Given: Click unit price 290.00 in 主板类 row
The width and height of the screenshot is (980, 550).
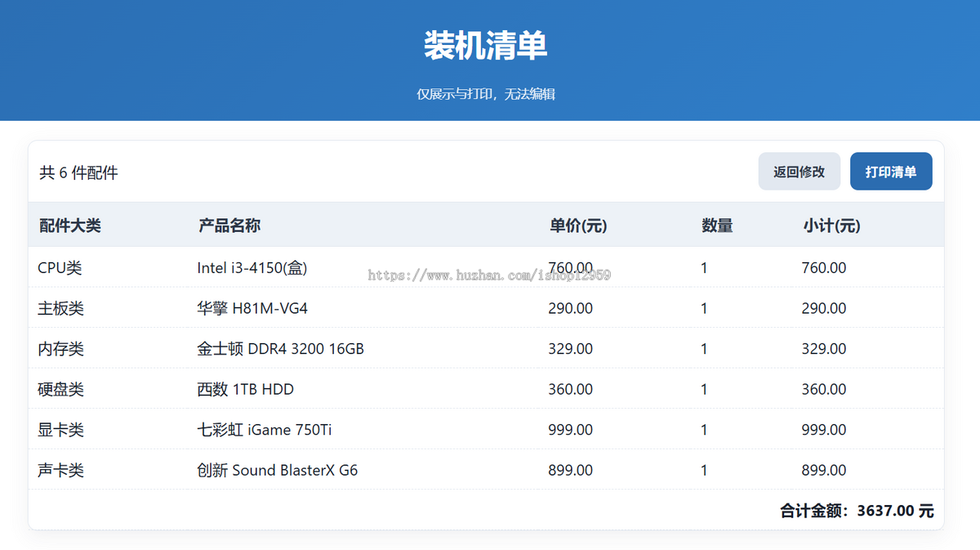Looking at the screenshot, I should 571,308.
